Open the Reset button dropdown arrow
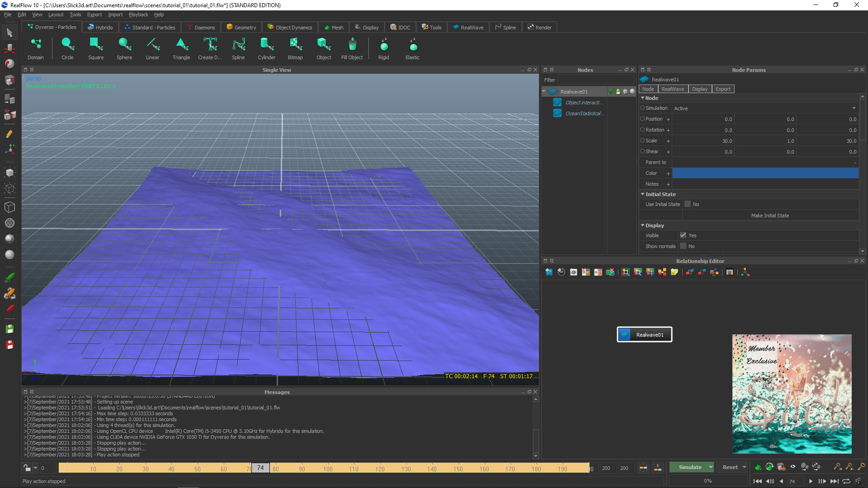The height and width of the screenshot is (488, 868). tap(744, 467)
